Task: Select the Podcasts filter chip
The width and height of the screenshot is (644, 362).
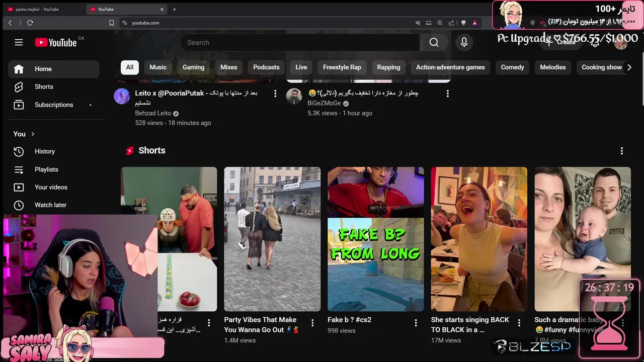Action: (x=266, y=67)
